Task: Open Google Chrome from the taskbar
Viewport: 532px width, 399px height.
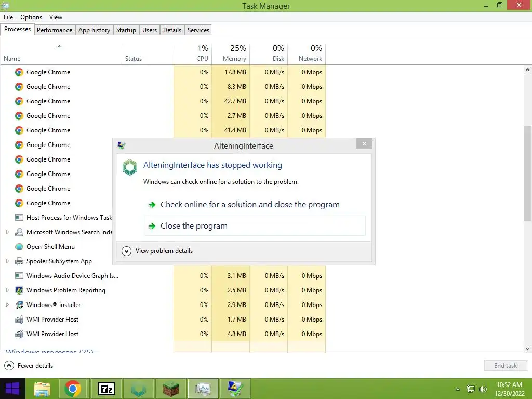Action: point(73,389)
